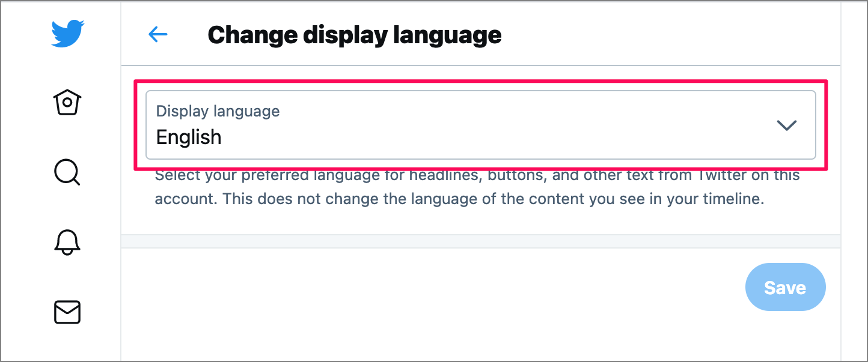This screenshot has height=362, width=868.
Task: Open Explore via the magnifying glass icon
Action: (x=67, y=173)
